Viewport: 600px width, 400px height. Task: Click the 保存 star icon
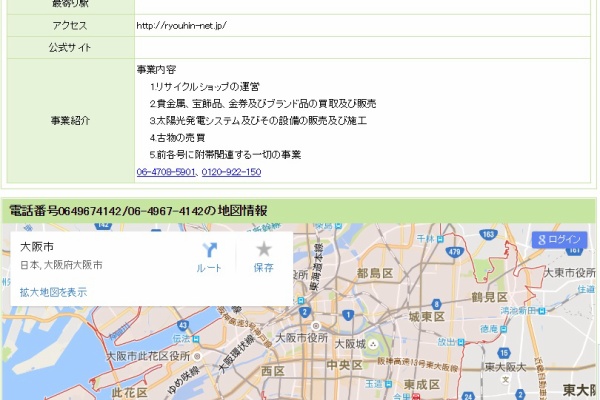(x=264, y=249)
